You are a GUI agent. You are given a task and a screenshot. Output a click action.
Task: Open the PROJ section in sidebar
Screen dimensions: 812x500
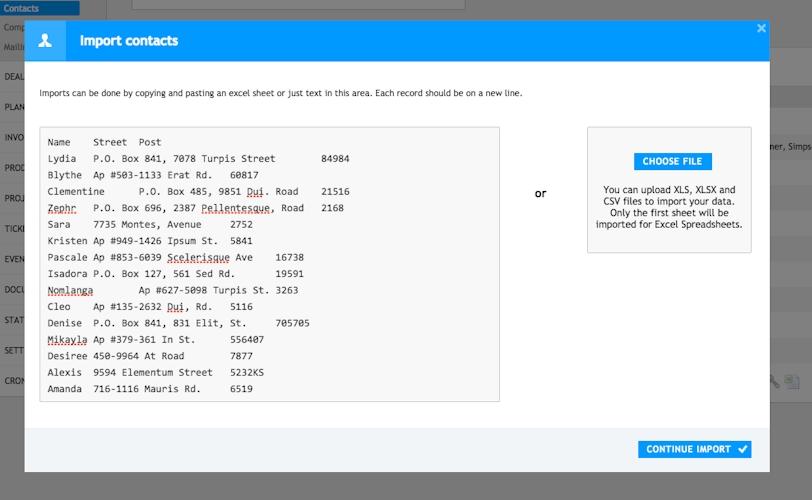point(13,198)
